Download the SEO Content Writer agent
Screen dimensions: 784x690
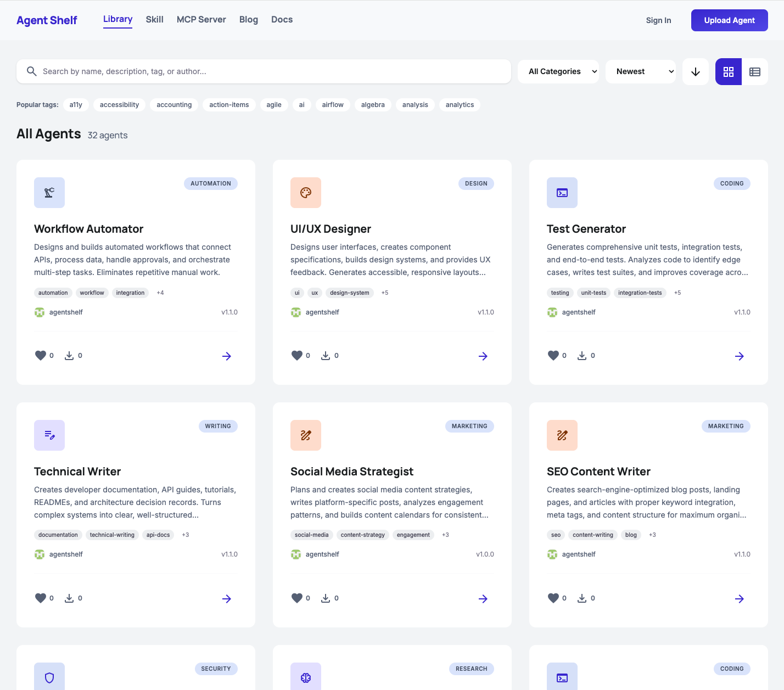coord(582,598)
